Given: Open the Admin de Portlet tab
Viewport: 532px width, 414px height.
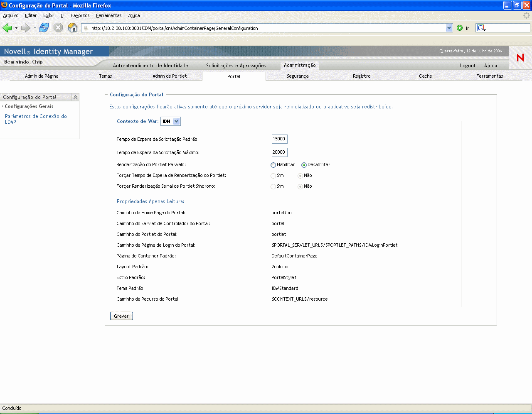Looking at the screenshot, I should pos(170,76).
